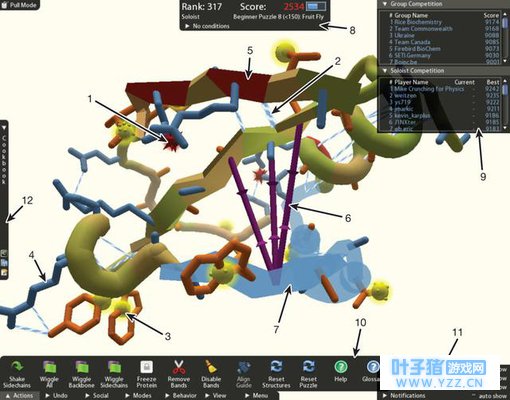Click the bottom yellow icon in Cookbook sidebar
The image size is (510, 400).
(4, 273)
